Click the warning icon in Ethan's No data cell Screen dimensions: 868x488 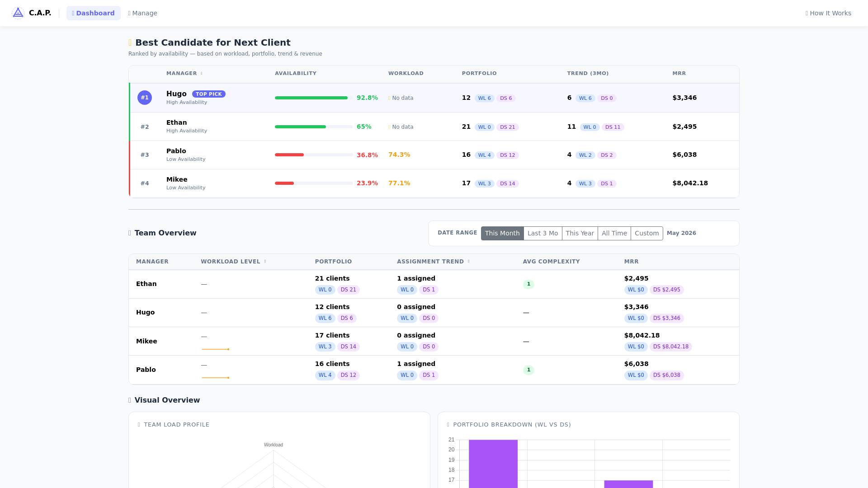[x=389, y=127]
